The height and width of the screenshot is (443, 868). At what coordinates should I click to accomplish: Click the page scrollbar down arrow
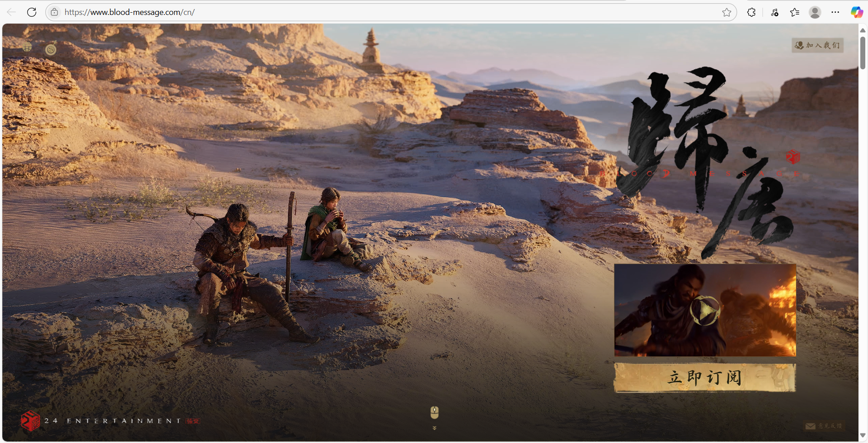click(863, 435)
